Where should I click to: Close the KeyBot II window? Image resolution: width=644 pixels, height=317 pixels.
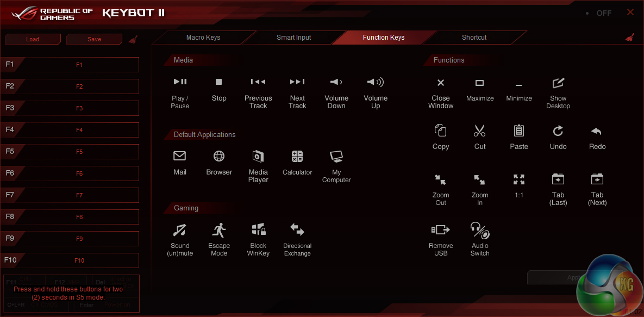click(x=630, y=13)
